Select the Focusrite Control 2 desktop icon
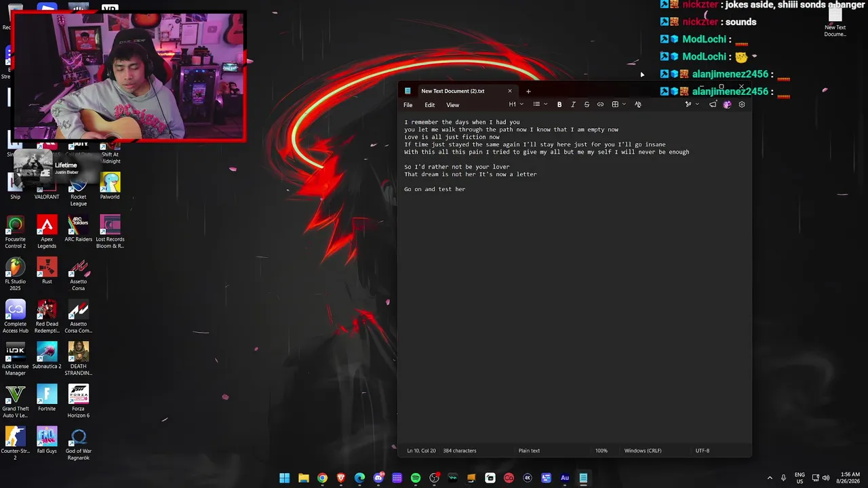The image size is (868, 488). click(x=15, y=232)
